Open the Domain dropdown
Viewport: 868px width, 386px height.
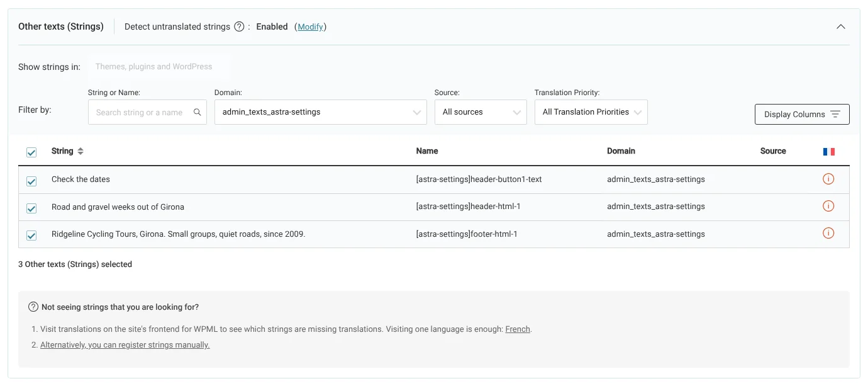pyautogui.click(x=321, y=112)
